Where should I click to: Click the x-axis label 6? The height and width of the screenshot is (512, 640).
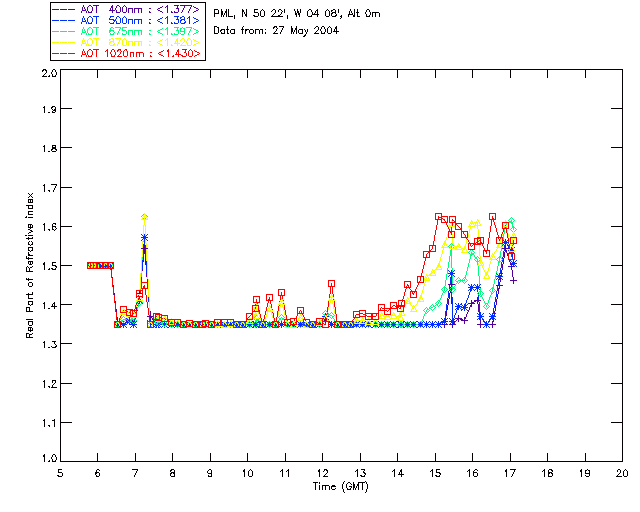pos(98,473)
